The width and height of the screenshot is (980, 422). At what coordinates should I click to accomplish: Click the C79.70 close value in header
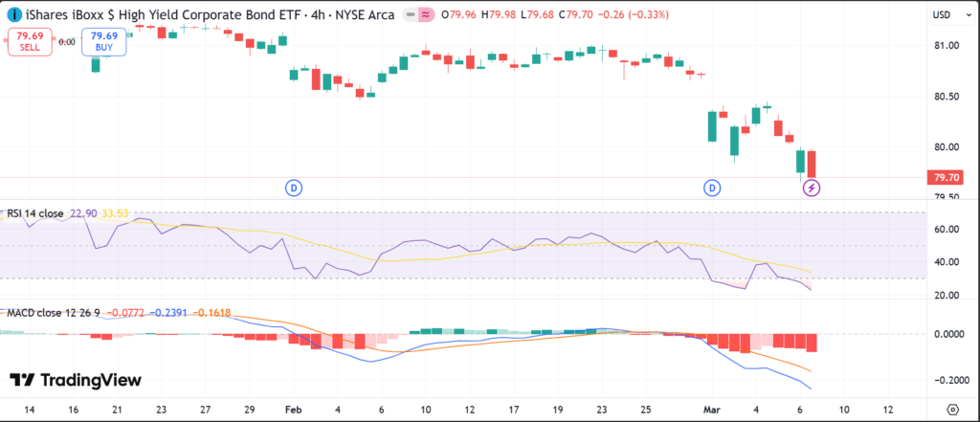pos(577,14)
